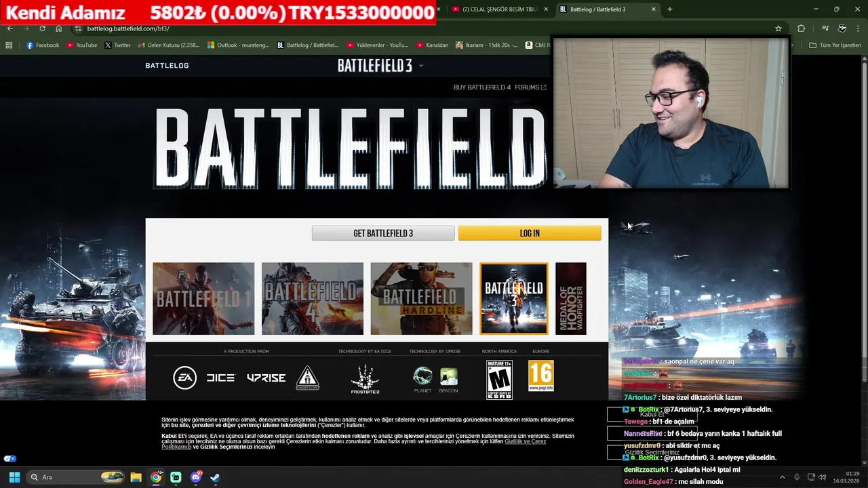Open the Ikariam bookmark
868x488 pixels.
486,45
